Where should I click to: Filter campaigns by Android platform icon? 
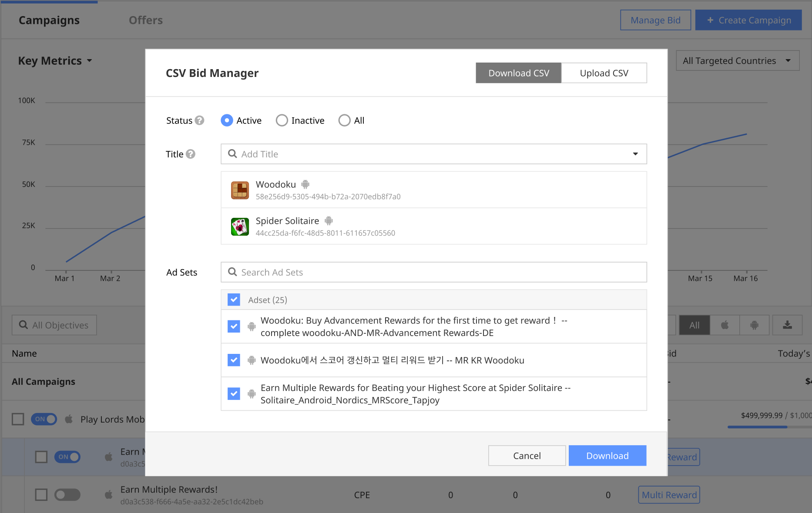tap(754, 325)
